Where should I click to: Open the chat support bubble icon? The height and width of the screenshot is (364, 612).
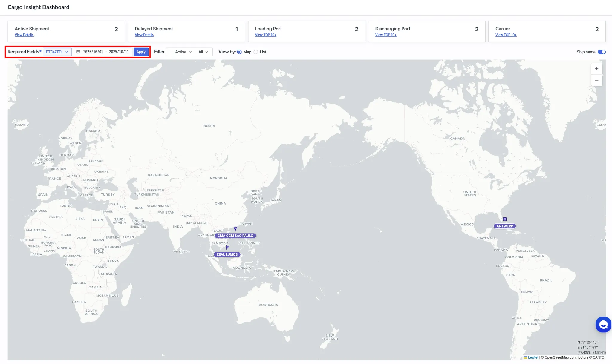tap(603, 324)
